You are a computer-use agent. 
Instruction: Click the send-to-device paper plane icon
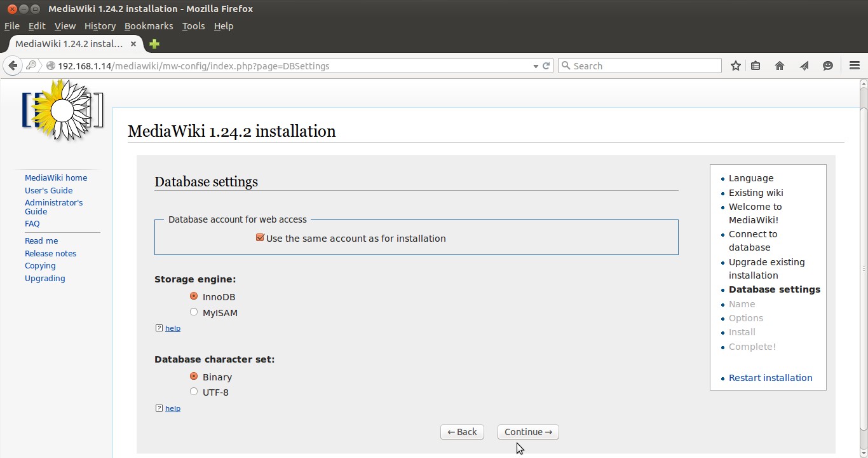pos(804,66)
